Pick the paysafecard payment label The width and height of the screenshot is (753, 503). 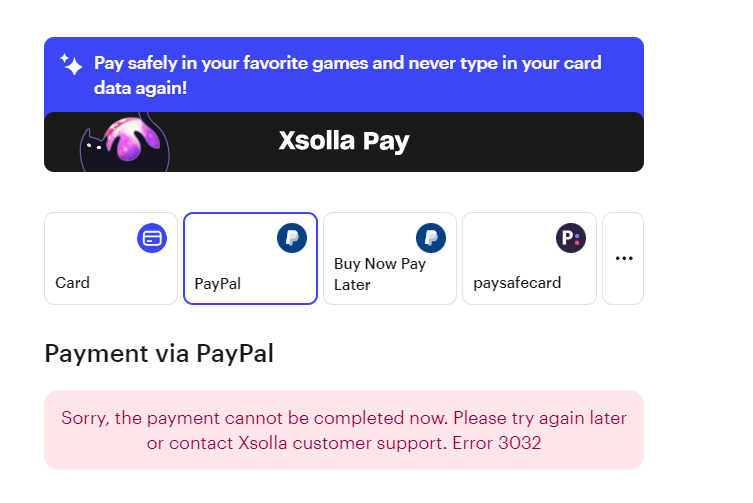[x=516, y=283]
